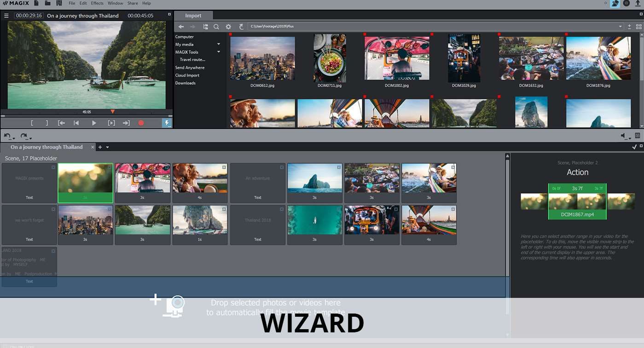Create a new project with the document icon
The width and height of the screenshot is (644, 348).
pos(36,3)
